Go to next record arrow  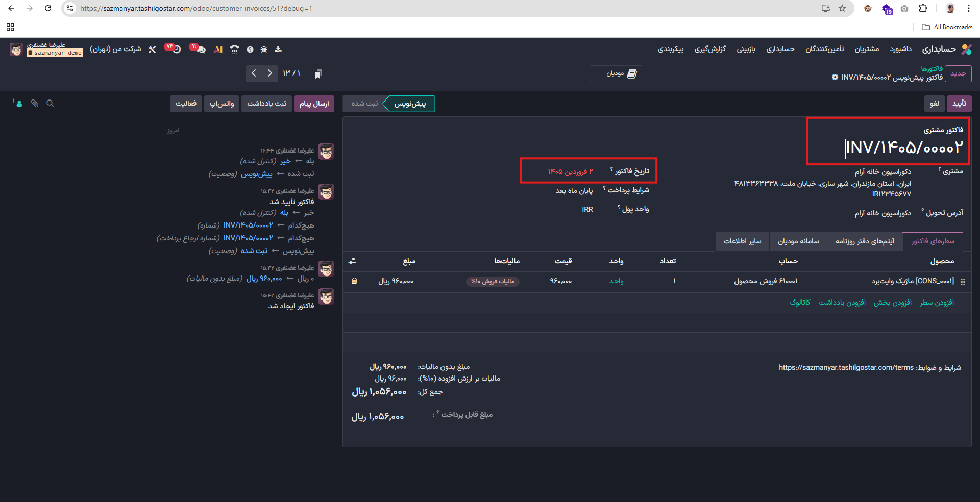(270, 73)
